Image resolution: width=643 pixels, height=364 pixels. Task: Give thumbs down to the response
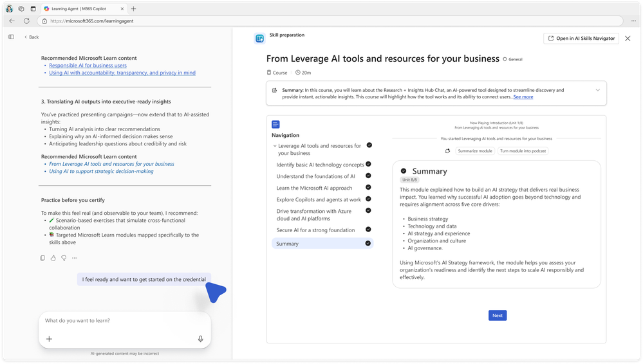point(64,258)
